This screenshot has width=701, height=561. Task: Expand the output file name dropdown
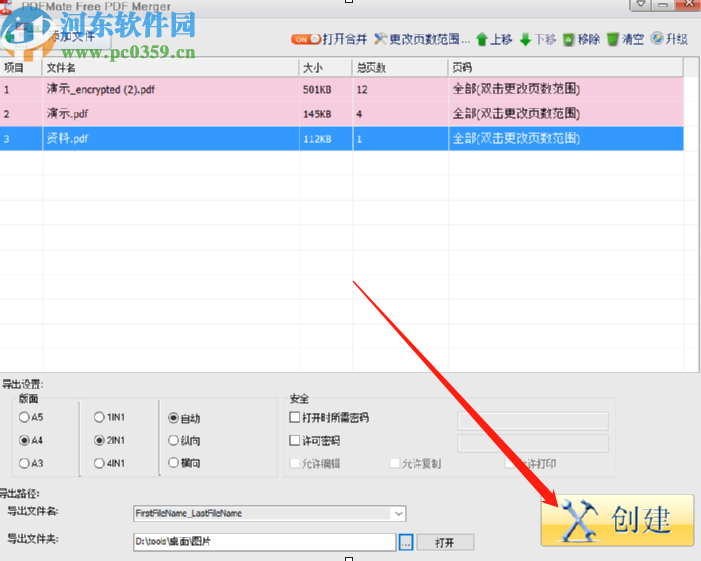click(398, 514)
